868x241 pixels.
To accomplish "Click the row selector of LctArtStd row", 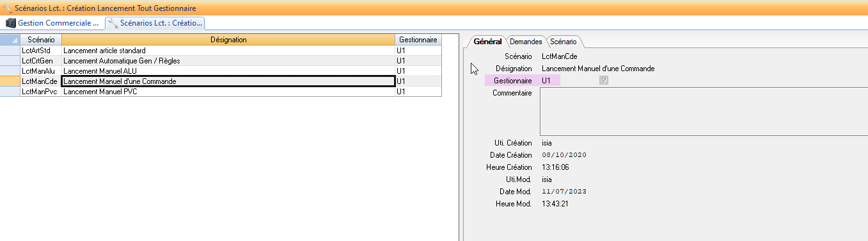I will click(10, 51).
